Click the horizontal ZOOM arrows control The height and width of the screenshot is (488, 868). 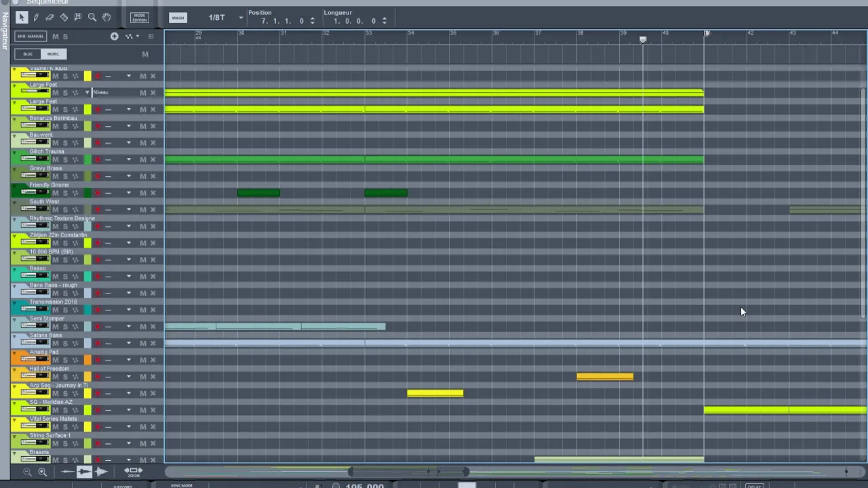133,471
